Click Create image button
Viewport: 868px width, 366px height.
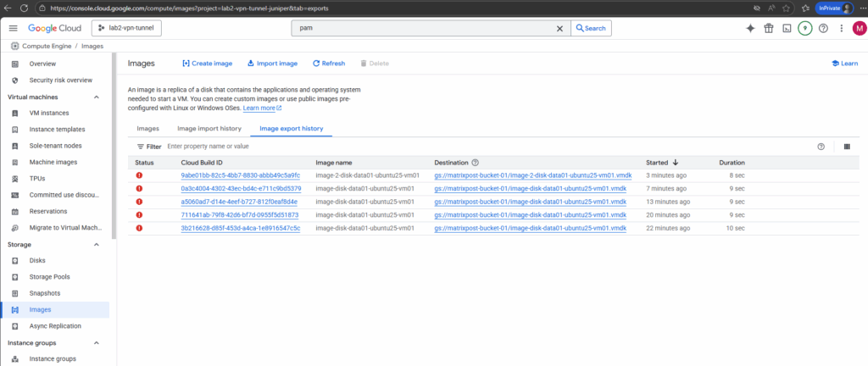[x=207, y=64]
